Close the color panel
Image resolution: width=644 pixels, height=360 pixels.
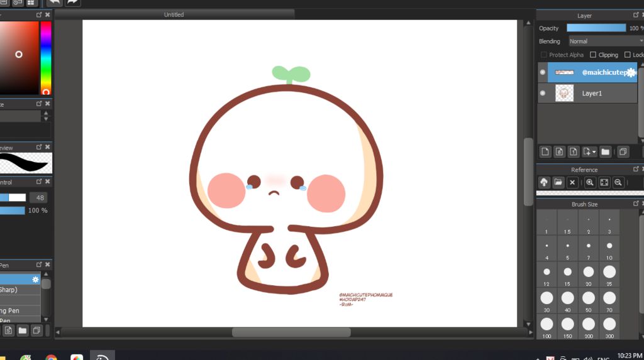(48, 14)
